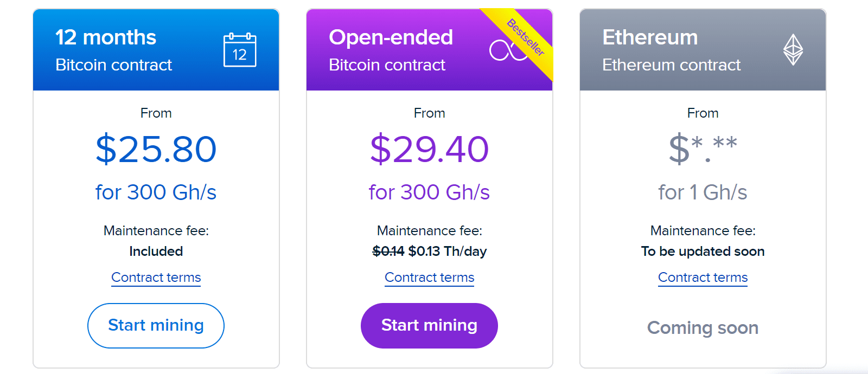Click the $25.80 price
The width and height of the screenshot is (868, 374).
click(x=156, y=149)
